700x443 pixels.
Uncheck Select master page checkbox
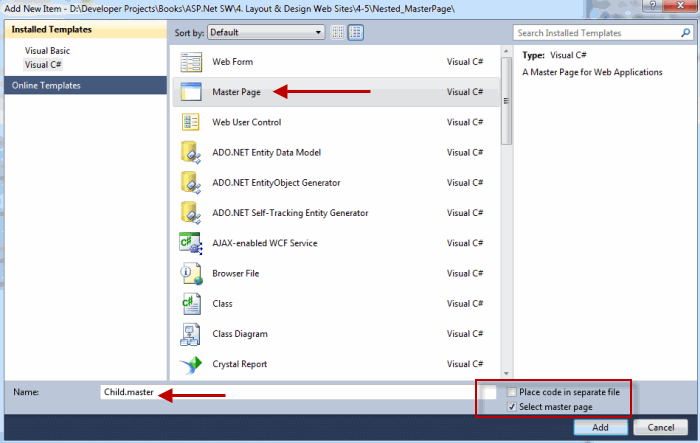(x=512, y=407)
